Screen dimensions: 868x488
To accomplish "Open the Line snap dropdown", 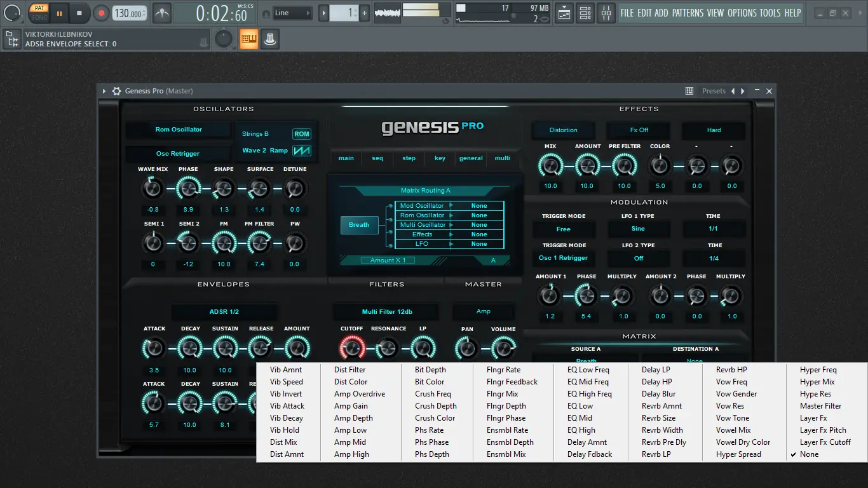I will tap(292, 13).
